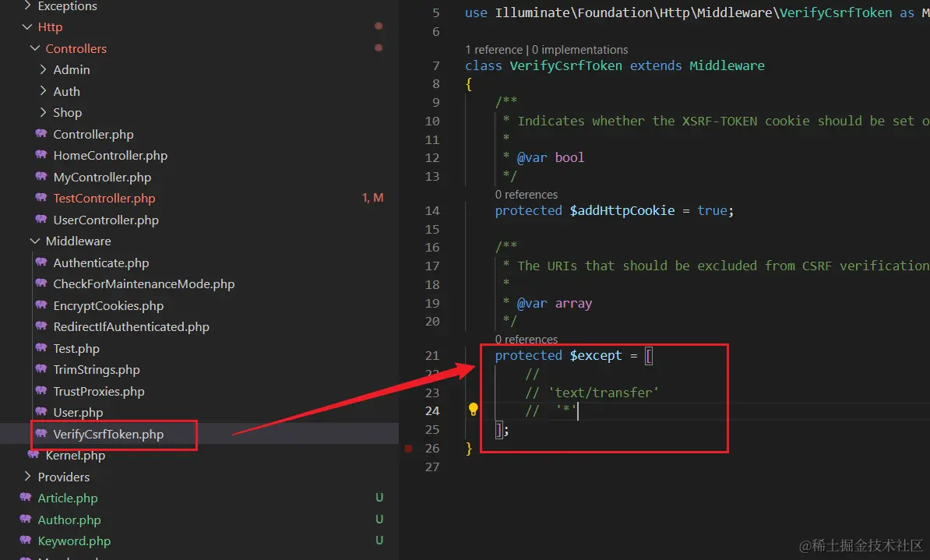The width and height of the screenshot is (930, 560).
Task: Open HomeController.php file
Action: click(x=111, y=156)
